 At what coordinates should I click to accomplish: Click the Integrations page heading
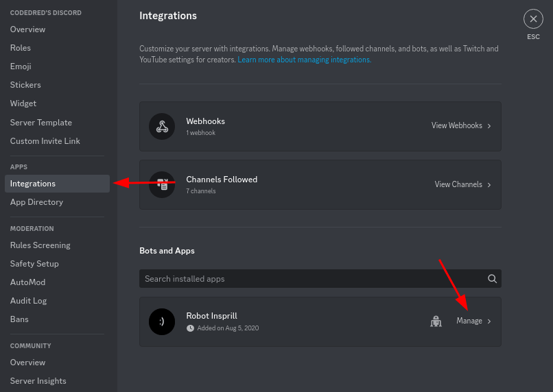coord(168,16)
